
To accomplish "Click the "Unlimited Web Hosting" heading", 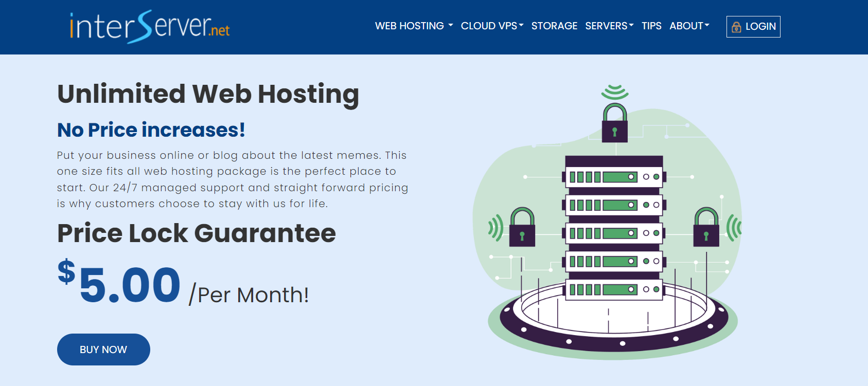I will click(x=208, y=94).
